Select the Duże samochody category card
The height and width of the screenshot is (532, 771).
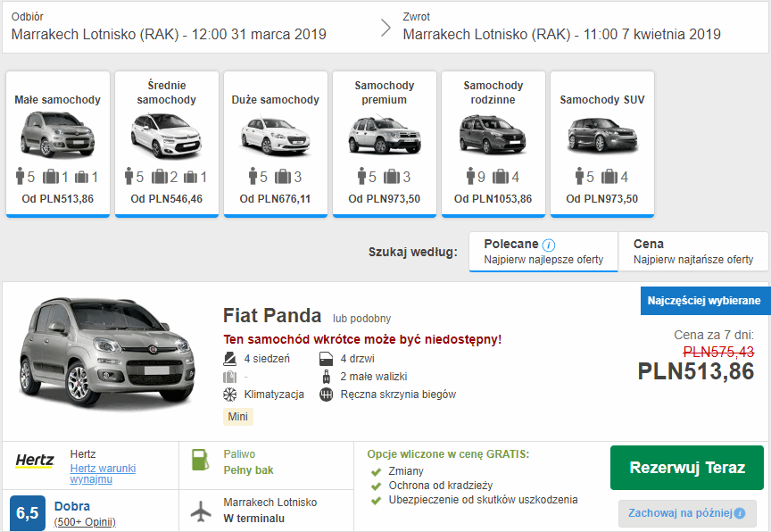click(276, 144)
